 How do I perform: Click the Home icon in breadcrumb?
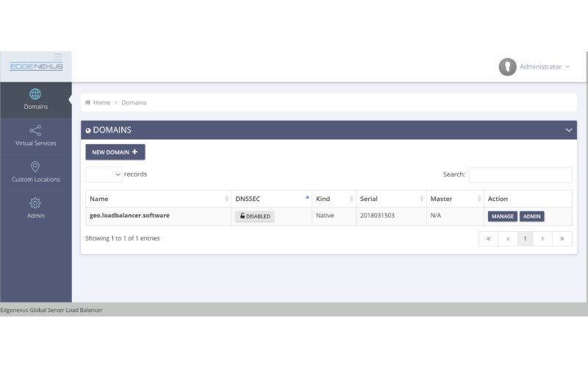point(88,102)
